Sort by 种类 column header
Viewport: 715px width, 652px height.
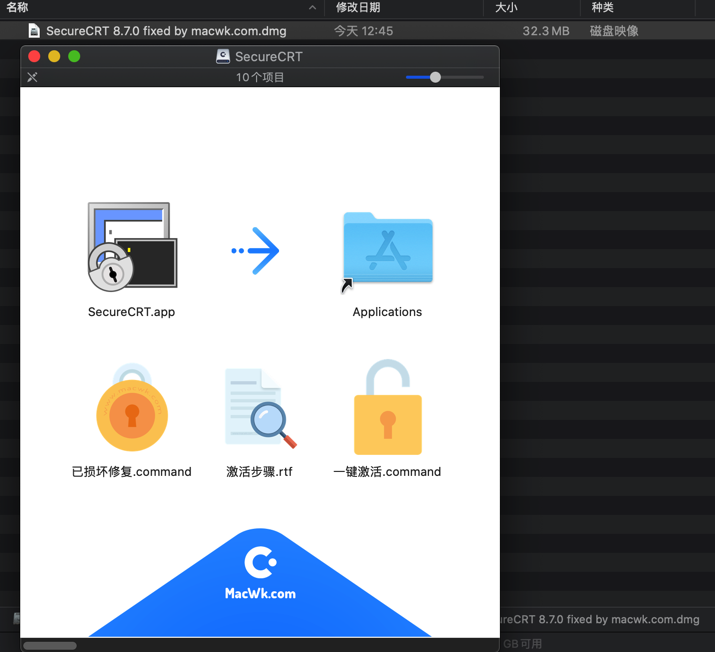[602, 7]
